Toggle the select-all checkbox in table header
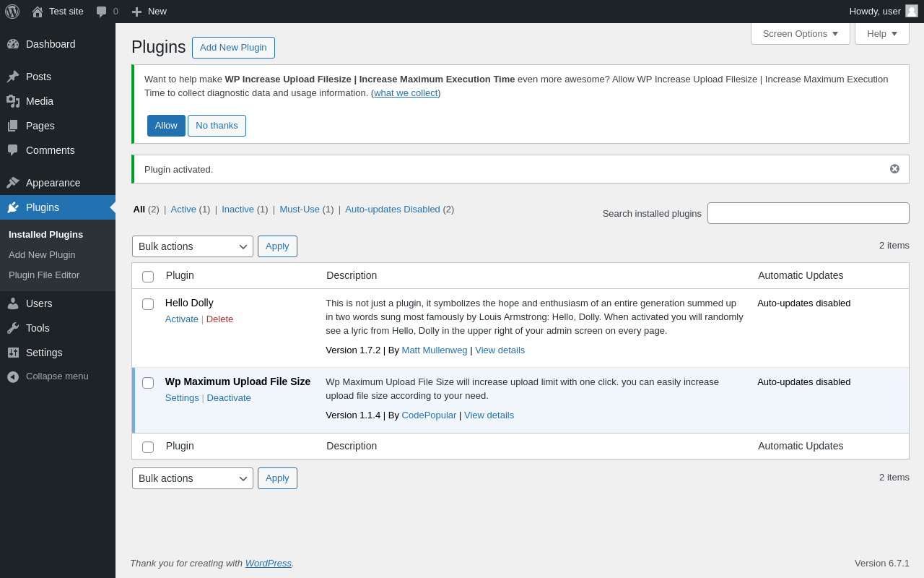This screenshot has width=924, height=578. (148, 277)
